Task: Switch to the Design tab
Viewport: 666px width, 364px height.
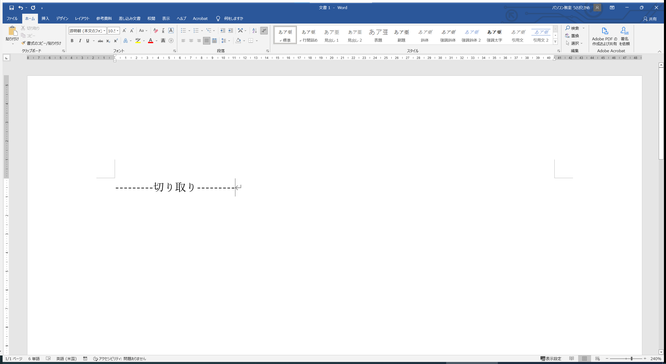Action: (x=62, y=19)
